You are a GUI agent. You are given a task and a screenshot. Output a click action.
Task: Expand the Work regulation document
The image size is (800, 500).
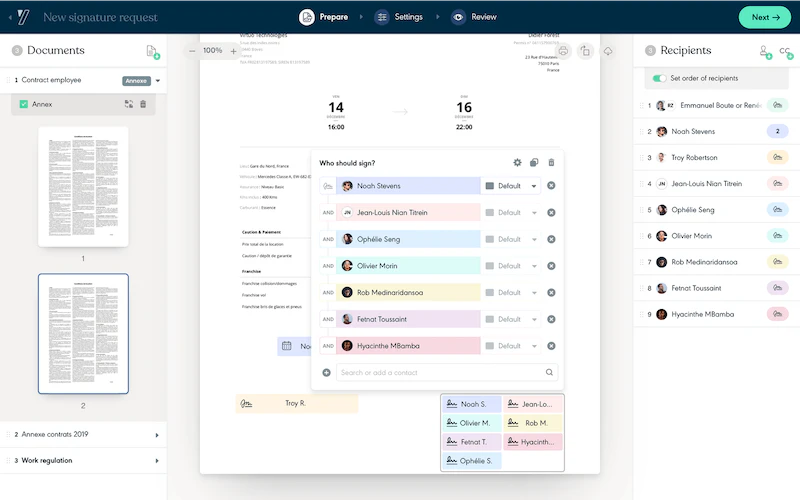click(157, 461)
